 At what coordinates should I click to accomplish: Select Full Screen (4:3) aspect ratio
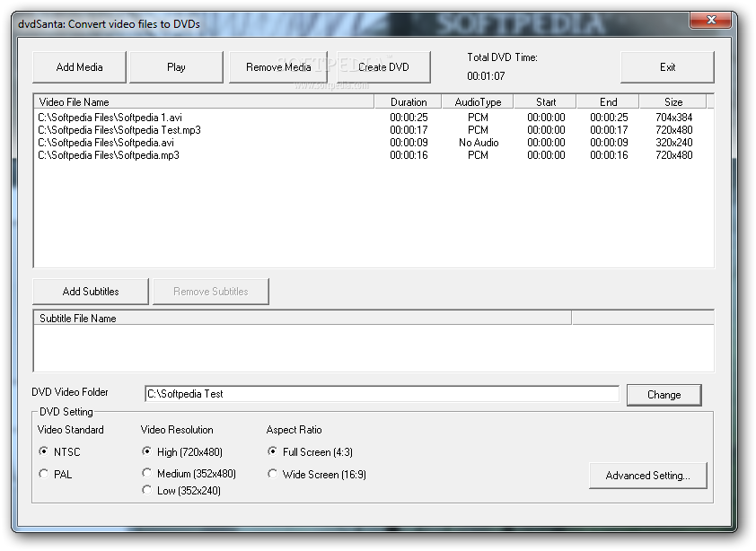click(310, 451)
